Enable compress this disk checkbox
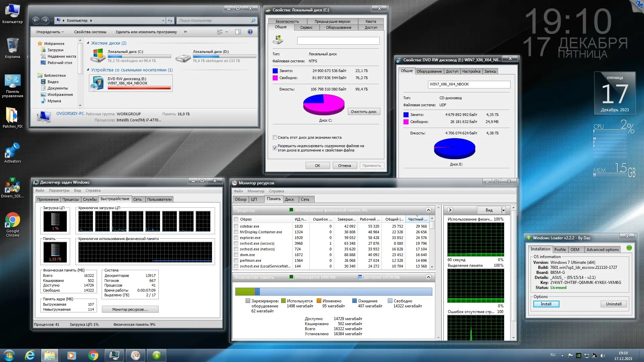 (x=275, y=137)
